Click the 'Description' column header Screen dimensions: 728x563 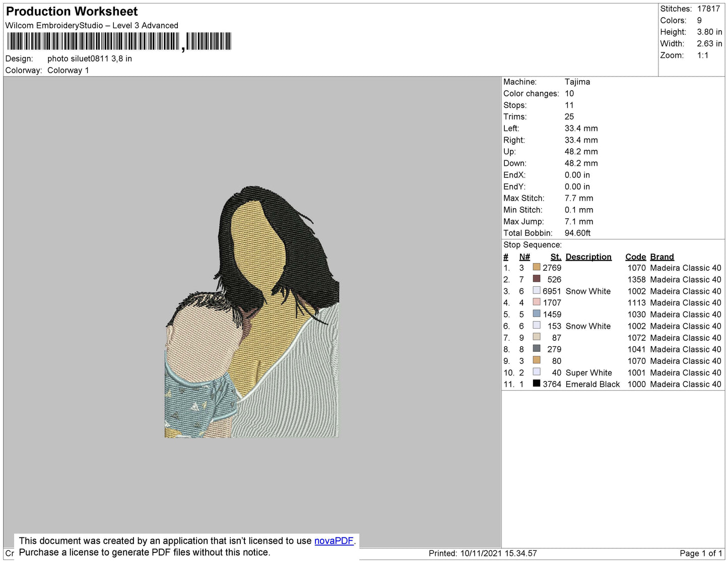(588, 257)
